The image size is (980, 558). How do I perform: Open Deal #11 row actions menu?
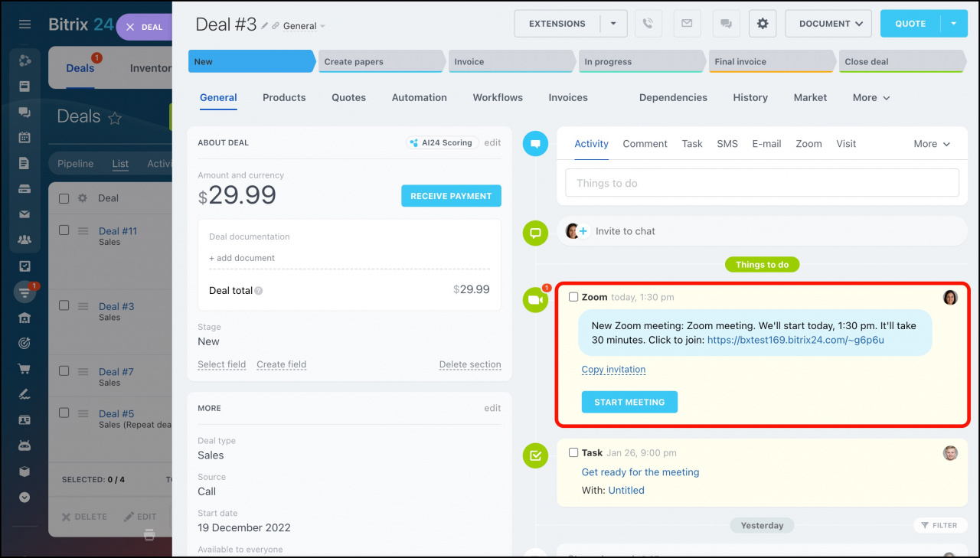pyautogui.click(x=83, y=230)
